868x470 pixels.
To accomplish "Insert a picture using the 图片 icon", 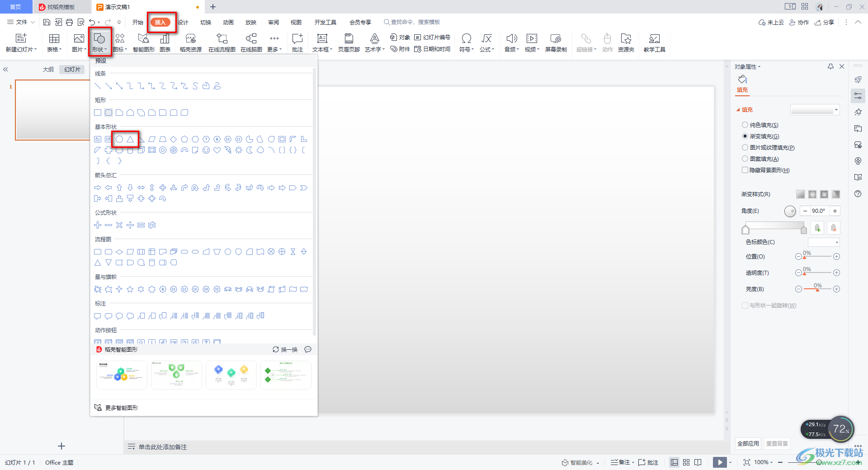I will 79,42.
